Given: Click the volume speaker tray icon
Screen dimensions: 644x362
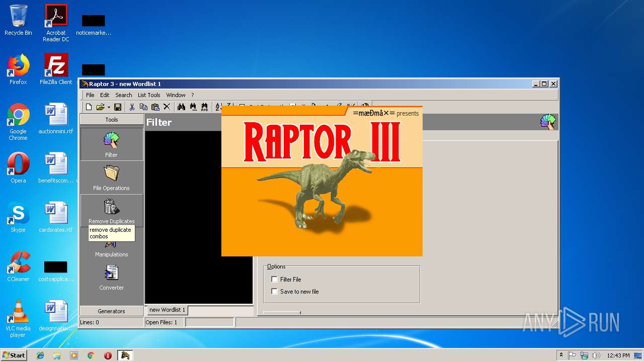Looking at the screenshot, I should click(x=596, y=355).
